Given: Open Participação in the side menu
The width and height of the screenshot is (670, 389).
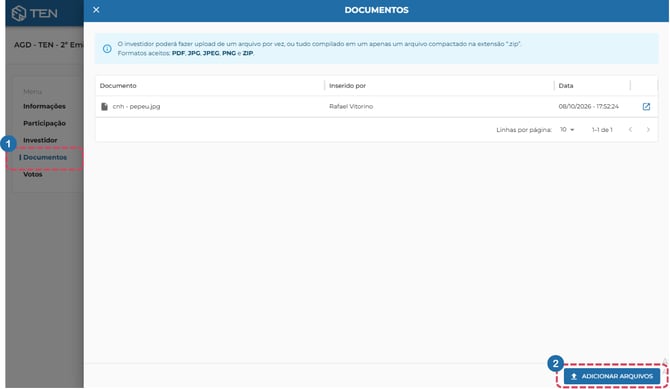Looking at the screenshot, I should (x=44, y=123).
